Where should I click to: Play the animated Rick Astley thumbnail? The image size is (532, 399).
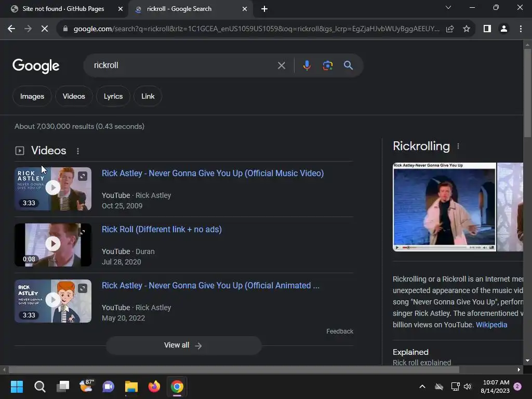tap(53, 300)
